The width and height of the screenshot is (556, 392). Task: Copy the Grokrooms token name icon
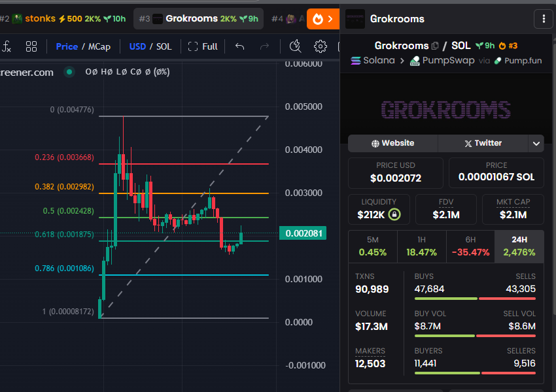pos(435,46)
